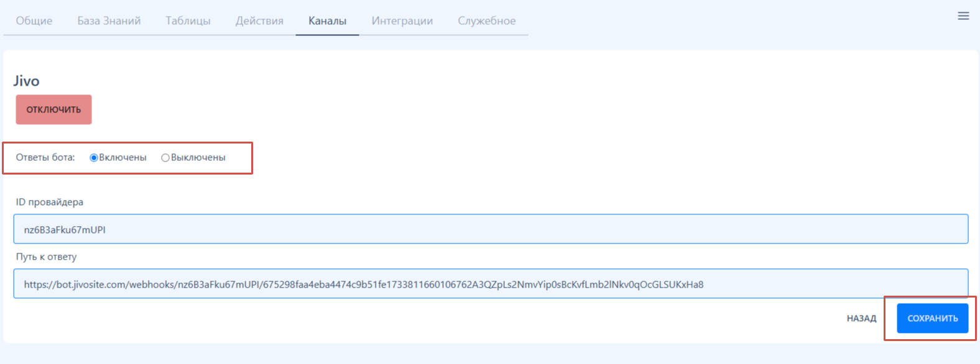Click the Путь к ответу label
Viewport: 980px width, 364px height.
(46, 257)
